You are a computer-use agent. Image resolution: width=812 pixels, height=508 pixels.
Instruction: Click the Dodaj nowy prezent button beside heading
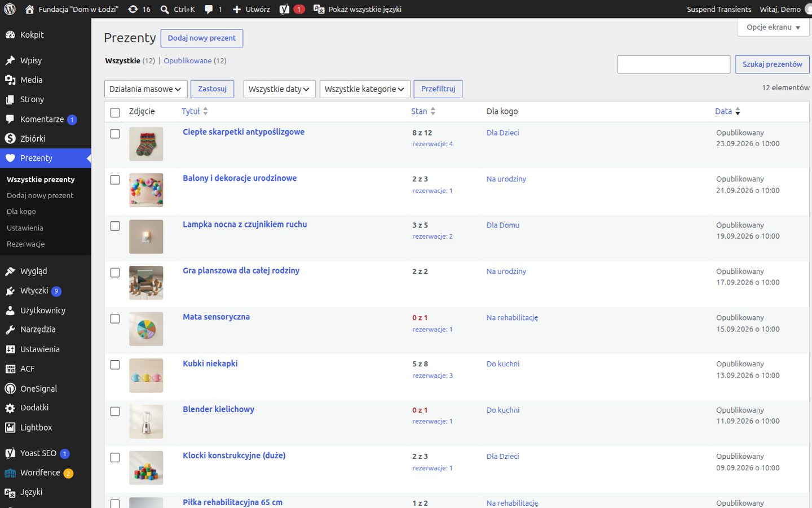pos(202,38)
